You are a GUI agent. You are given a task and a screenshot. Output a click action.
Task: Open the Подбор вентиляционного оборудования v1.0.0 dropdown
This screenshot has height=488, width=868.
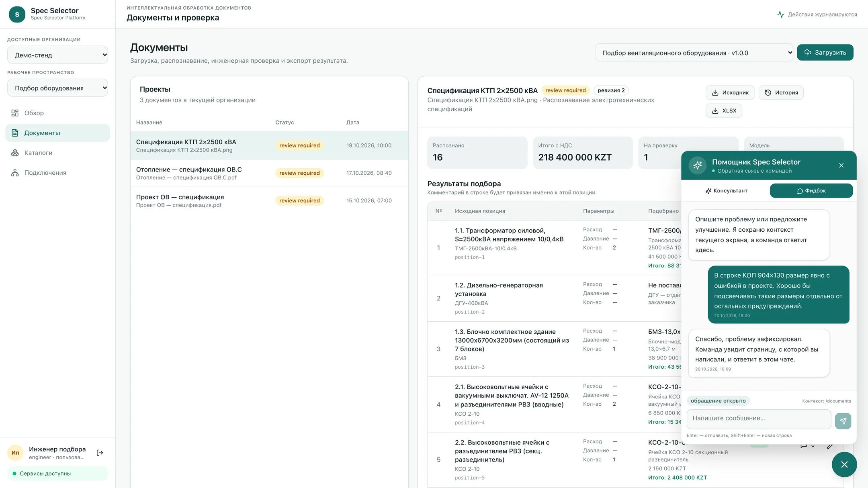[x=694, y=53]
